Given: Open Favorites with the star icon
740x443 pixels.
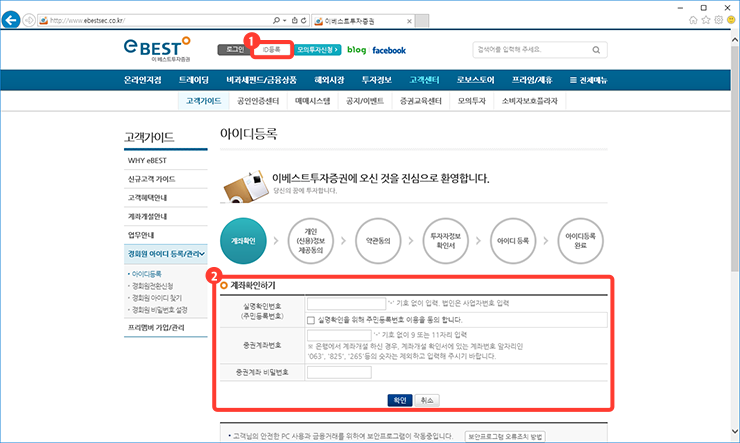Looking at the screenshot, I should 706,20.
